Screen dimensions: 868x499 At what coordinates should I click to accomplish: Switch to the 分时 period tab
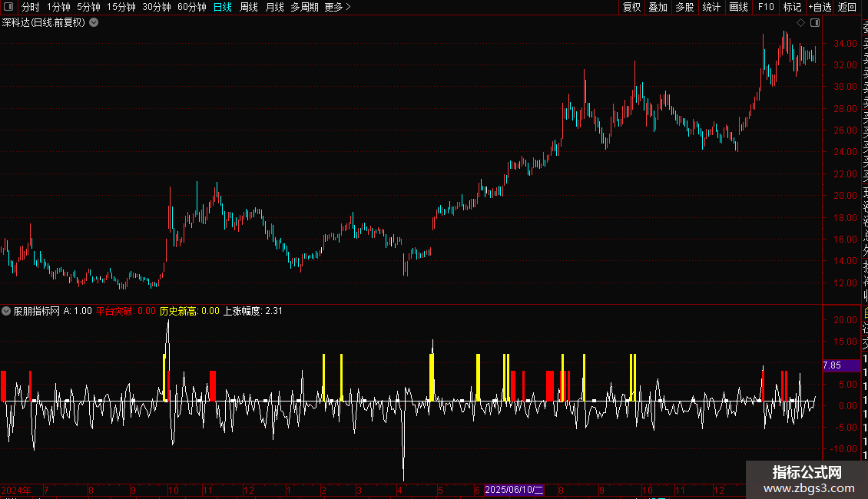coord(31,7)
